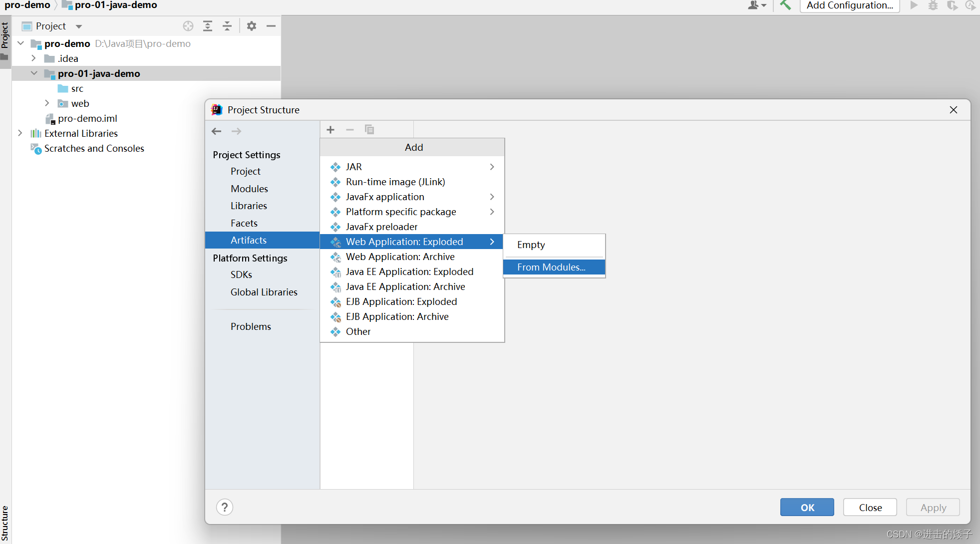Select pro-demo.iml file in tree
980x544 pixels.
click(87, 118)
